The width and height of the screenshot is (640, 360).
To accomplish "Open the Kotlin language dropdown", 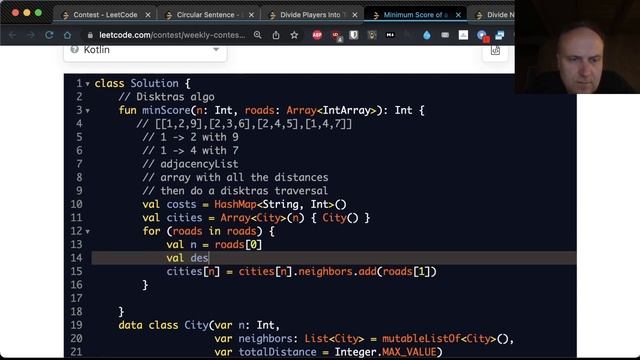I will click(145, 51).
